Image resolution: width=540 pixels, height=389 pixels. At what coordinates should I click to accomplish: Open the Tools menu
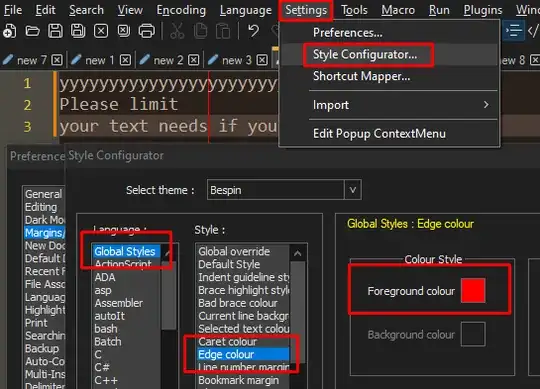click(354, 10)
